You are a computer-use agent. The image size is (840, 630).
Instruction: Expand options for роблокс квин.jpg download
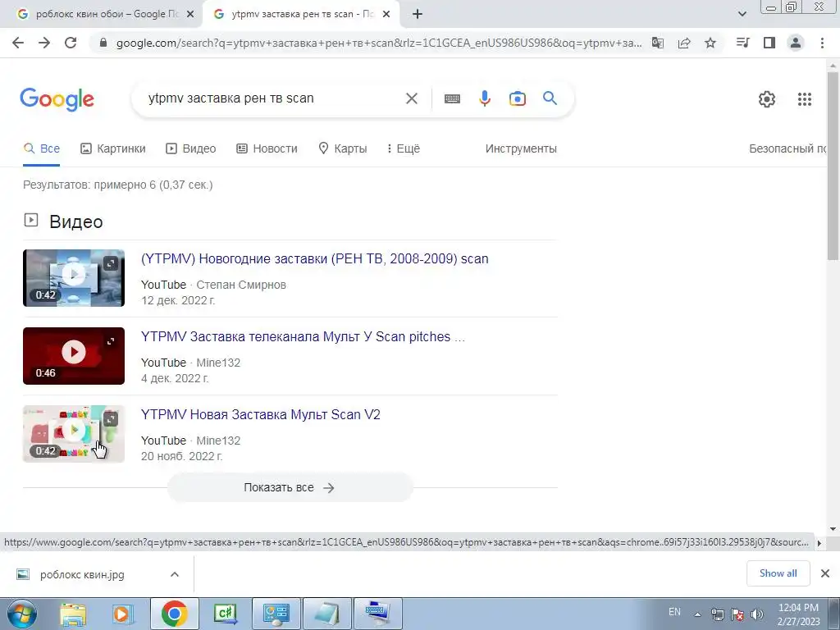pos(175,574)
